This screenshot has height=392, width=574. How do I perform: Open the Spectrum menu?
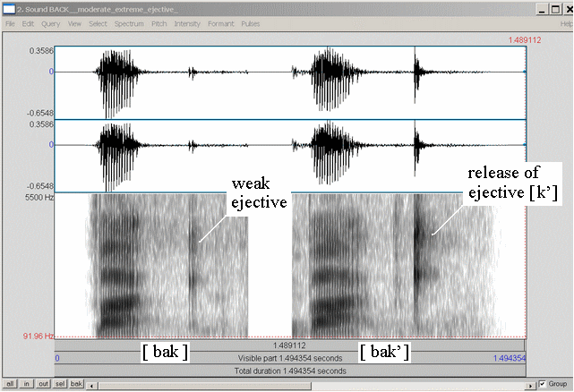[128, 23]
